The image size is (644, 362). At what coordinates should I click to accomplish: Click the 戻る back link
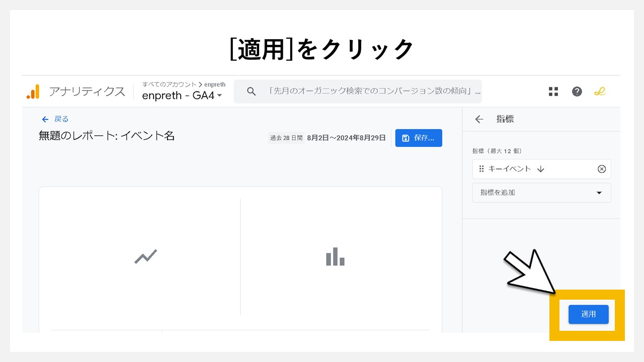click(55, 119)
